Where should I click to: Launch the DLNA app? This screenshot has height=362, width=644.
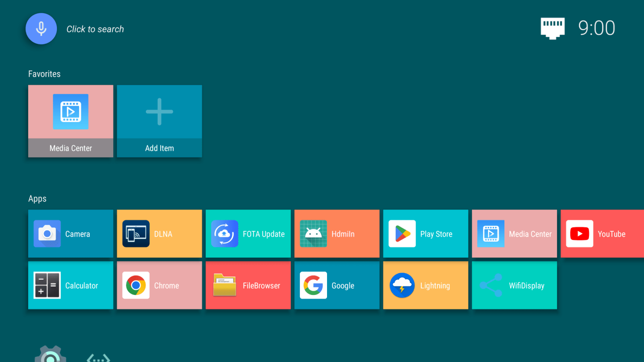pyautogui.click(x=159, y=234)
